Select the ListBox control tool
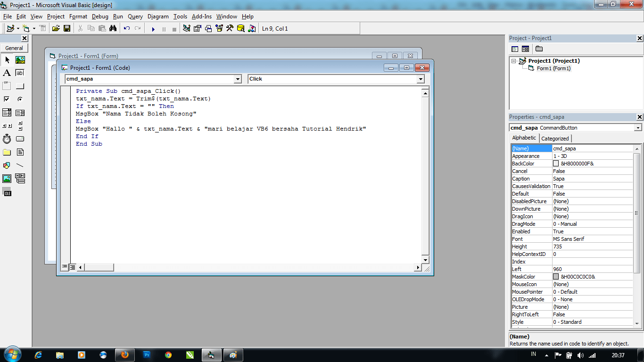This screenshot has width=644, height=362. click(20, 113)
